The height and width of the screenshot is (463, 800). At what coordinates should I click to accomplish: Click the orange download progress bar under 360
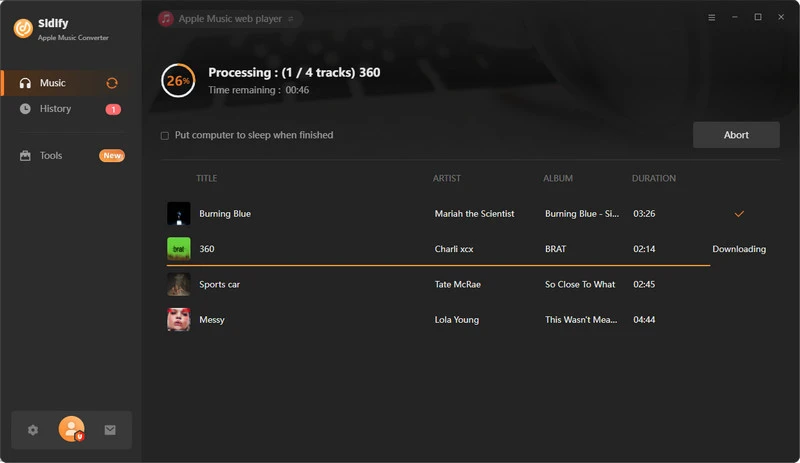[438, 265]
